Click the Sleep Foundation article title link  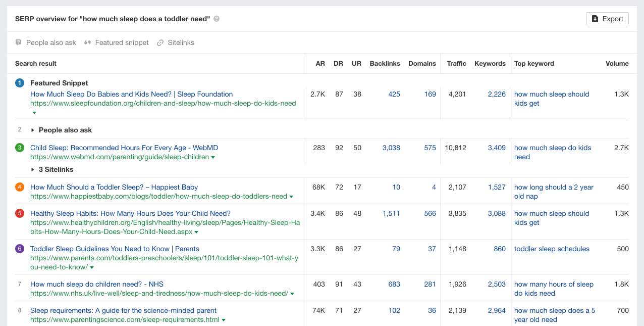[x=131, y=94]
